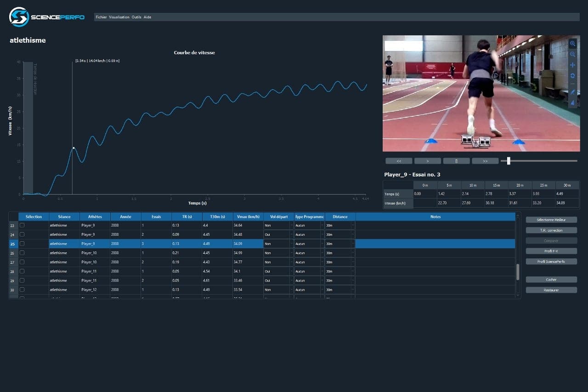Image resolution: width=588 pixels, height=392 pixels.
Task: Click the Profil F-V button
Action: point(551,251)
